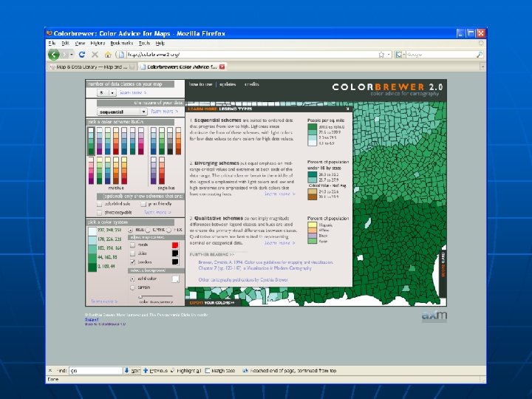Image resolution: width=532 pixels, height=399 pixels.
Task: Click the page icon in the address bar
Action: [x=121, y=54]
